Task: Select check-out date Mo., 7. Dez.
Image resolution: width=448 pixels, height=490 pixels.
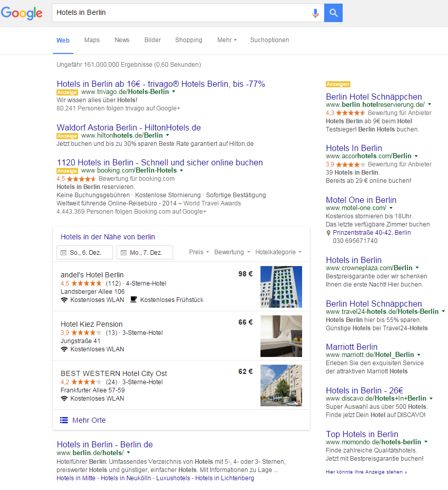Action: (x=145, y=253)
